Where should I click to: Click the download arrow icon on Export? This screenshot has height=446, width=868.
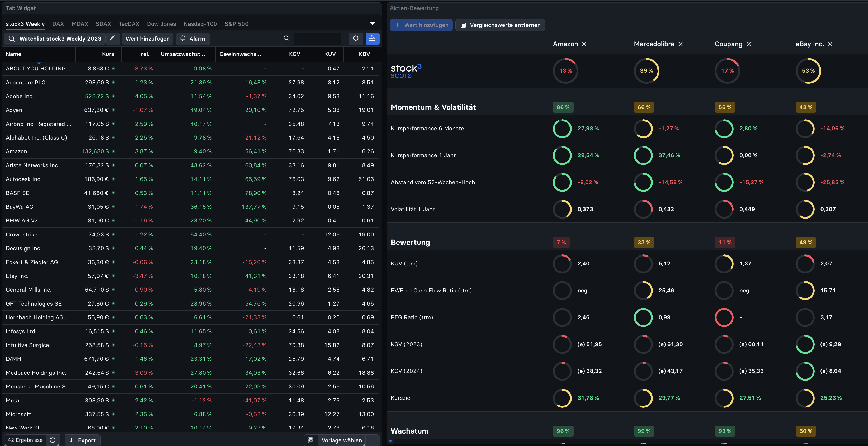72,440
